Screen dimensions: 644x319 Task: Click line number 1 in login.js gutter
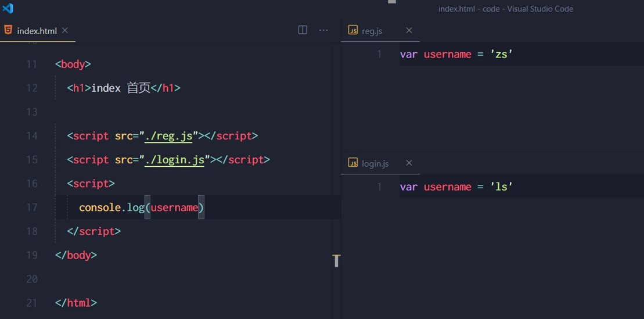[379, 187]
